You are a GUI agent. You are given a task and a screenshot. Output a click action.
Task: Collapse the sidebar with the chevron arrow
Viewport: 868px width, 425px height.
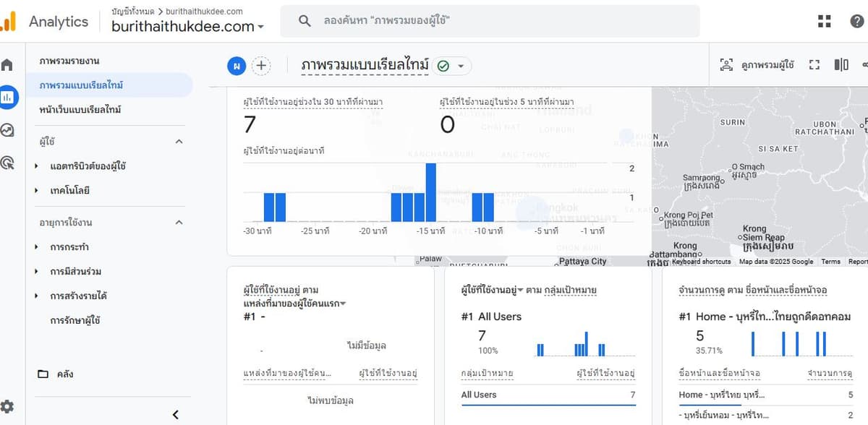pyautogui.click(x=175, y=414)
